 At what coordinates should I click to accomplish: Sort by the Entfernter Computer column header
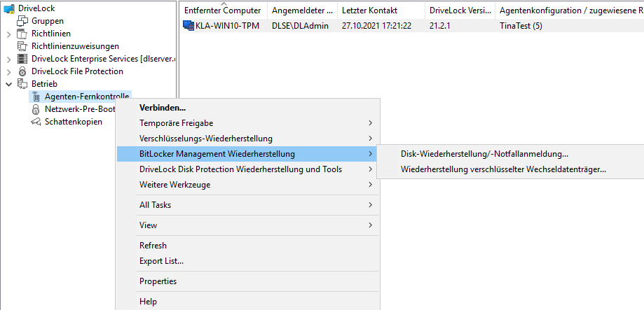[222, 10]
